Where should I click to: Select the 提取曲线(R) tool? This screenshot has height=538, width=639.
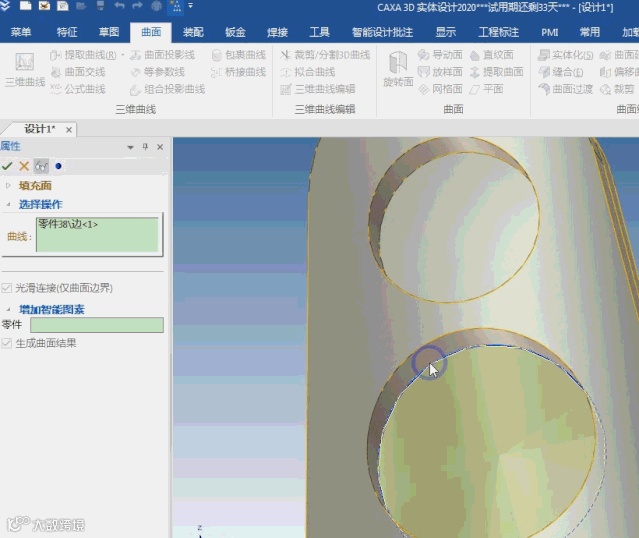coord(83,55)
